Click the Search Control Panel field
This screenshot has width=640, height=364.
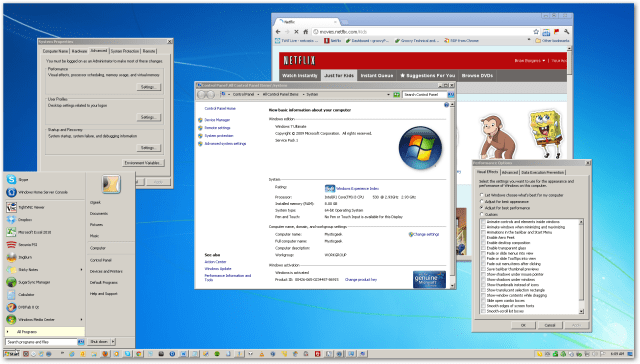tap(424, 94)
